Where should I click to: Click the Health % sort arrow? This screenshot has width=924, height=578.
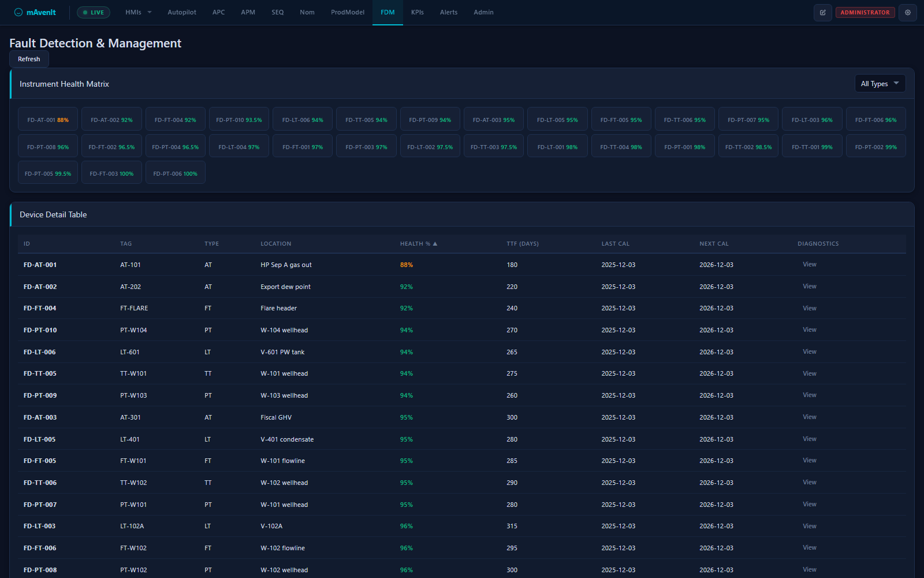(x=435, y=244)
